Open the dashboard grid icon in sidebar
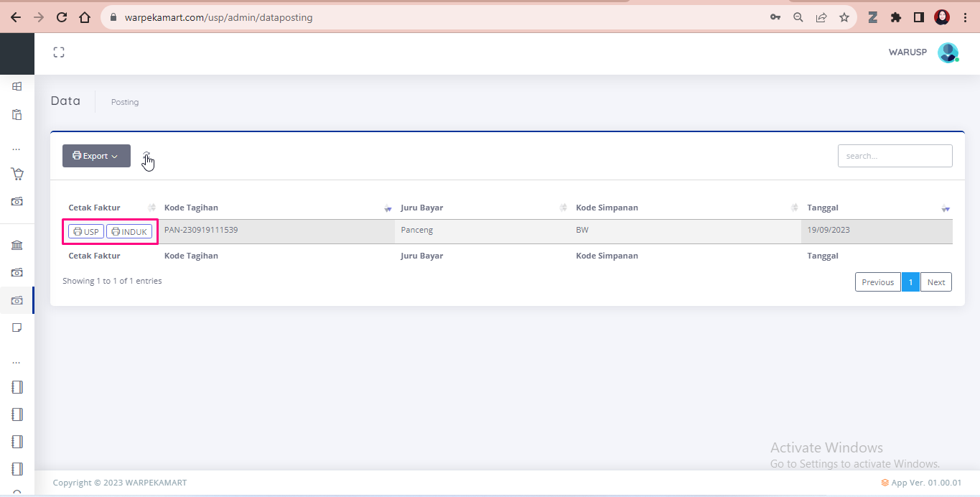The width and height of the screenshot is (980, 497). coord(17,86)
